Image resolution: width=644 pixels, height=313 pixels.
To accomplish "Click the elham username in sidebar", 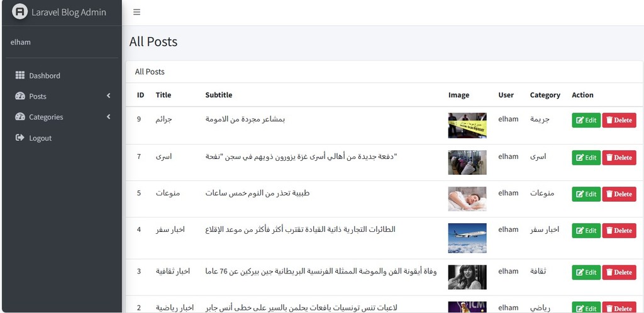I will (x=21, y=42).
